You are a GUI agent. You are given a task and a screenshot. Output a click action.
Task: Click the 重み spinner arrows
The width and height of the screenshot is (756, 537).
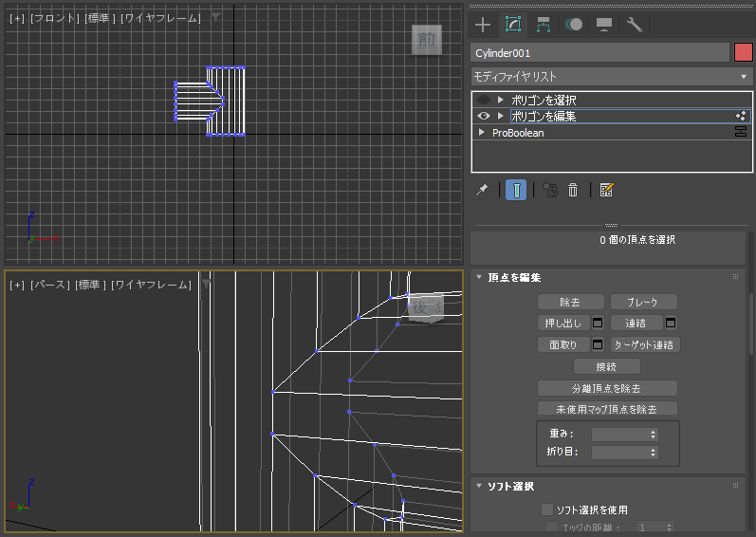(x=653, y=434)
